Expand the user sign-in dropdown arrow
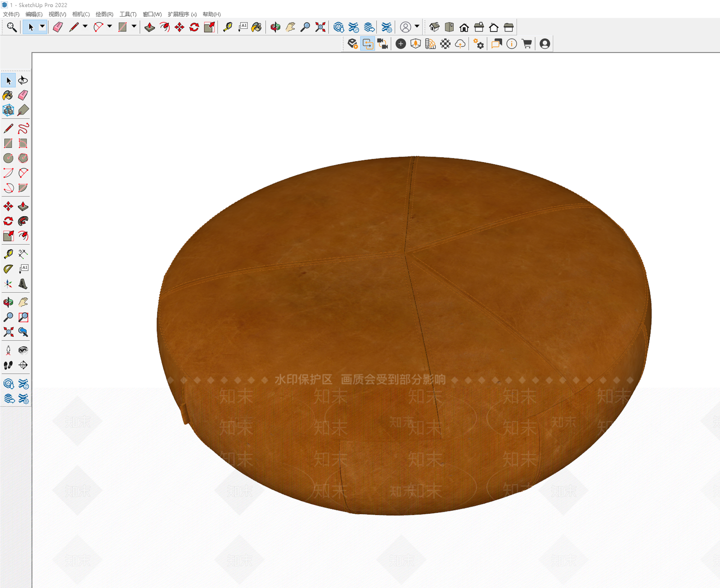Image resolution: width=720 pixels, height=588 pixels. coord(417,27)
